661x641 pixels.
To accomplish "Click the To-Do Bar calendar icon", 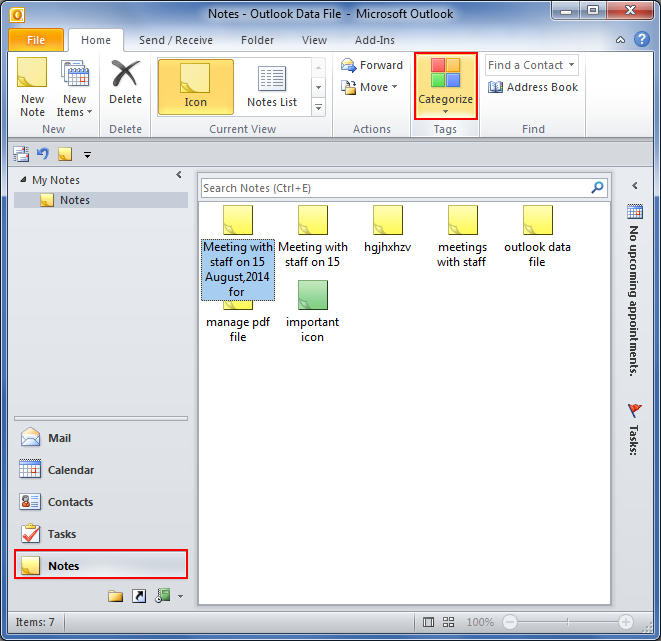I will (635, 212).
